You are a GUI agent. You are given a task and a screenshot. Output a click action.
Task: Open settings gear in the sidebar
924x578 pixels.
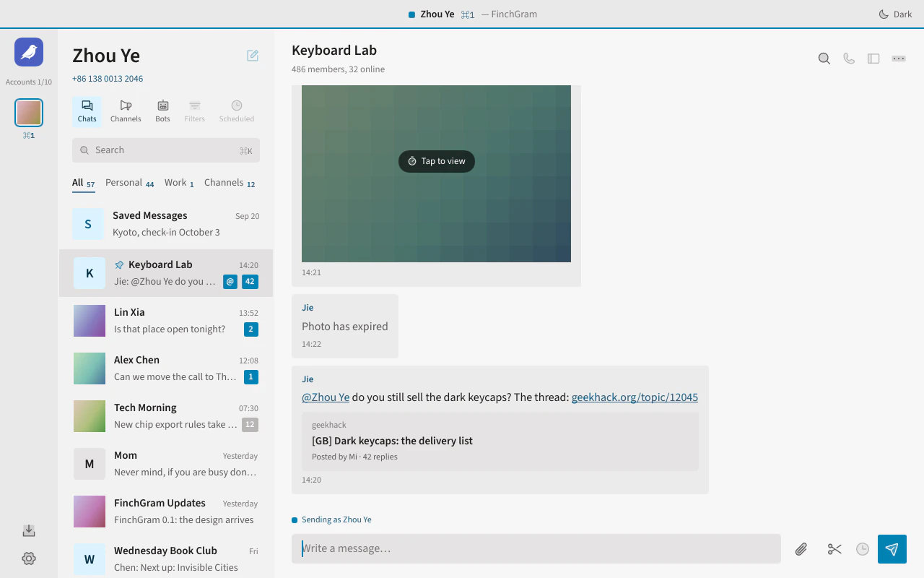[29, 558]
